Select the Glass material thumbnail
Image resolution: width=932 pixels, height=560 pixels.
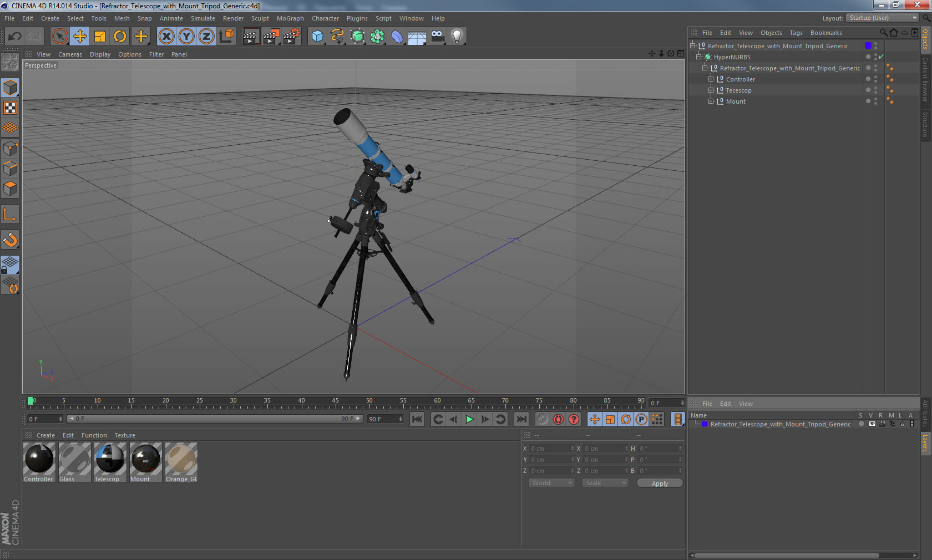[75, 462]
